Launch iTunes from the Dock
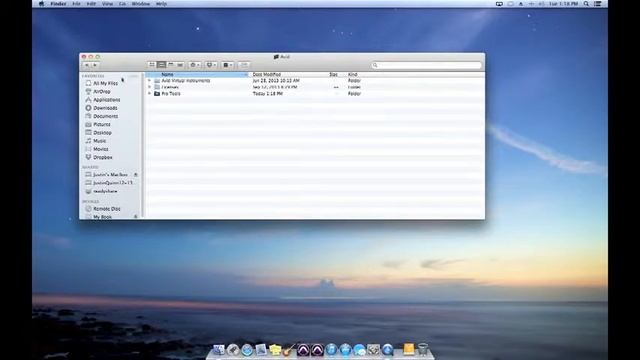640x360 pixels. [x=331, y=350]
